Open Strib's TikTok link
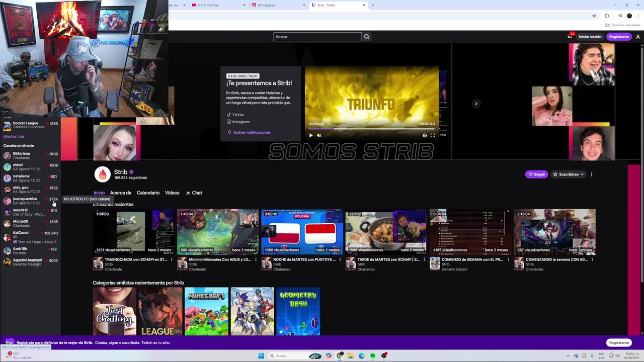The image size is (644, 362). [235, 115]
